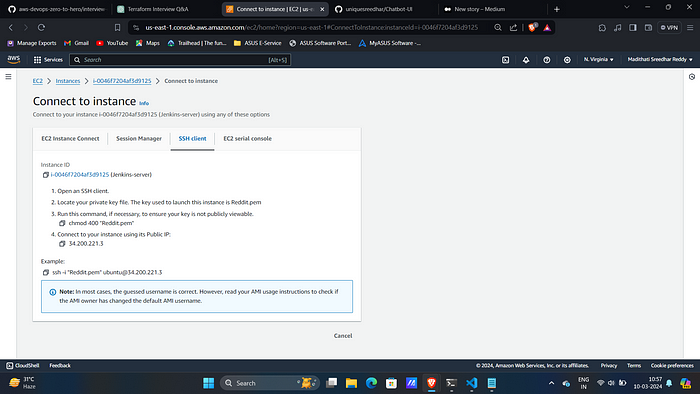The image size is (700, 394).
Task: Open a new browser tab
Action: pyautogui.click(x=556, y=9)
